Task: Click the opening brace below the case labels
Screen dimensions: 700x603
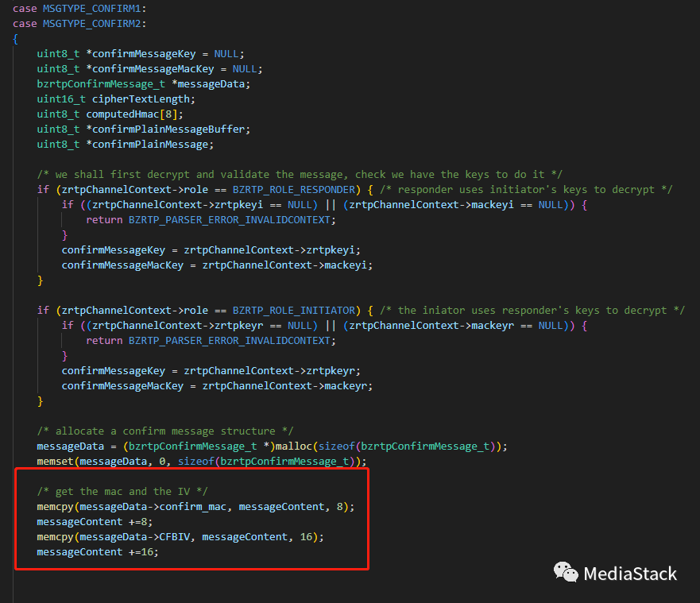Action: tap(16, 38)
